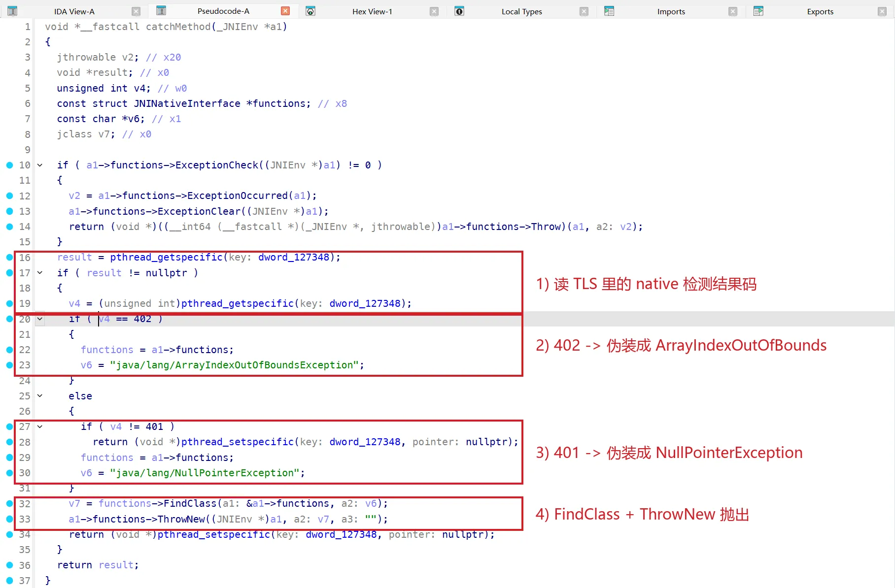Click the catchMethod function name on line 1
The image size is (895, 588).
[x=178, y=27]
